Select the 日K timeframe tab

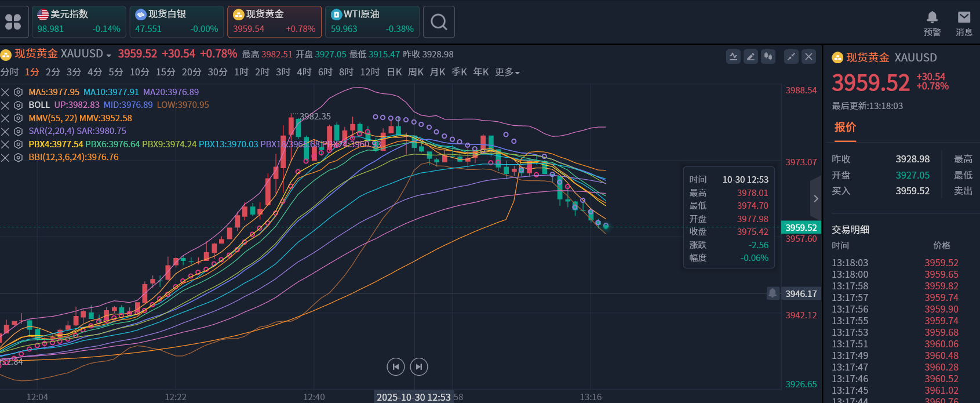pos(394,72)
